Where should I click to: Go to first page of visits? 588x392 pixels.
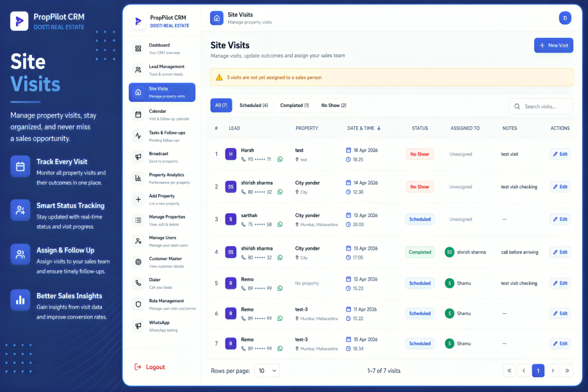point(509,371)
